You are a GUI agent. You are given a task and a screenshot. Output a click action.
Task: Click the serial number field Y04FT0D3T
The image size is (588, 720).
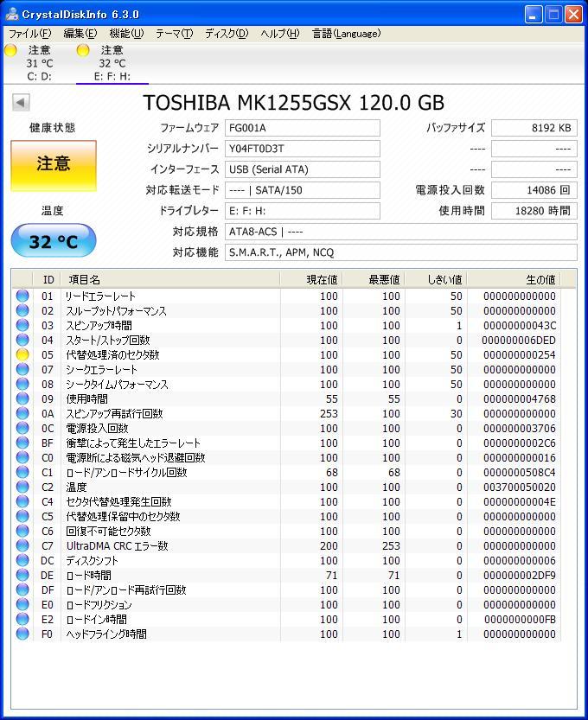[303, 149]
